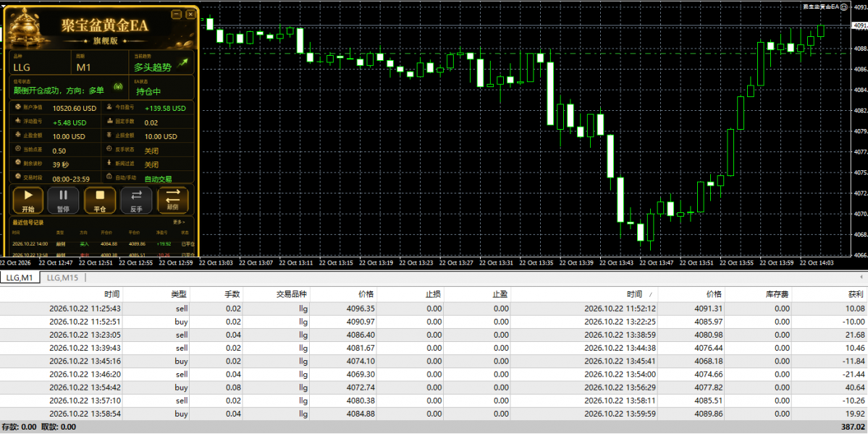This screenshot has height=434, width=868.
Task: Click the 自动交易 mode value
Action: (158, 179)
